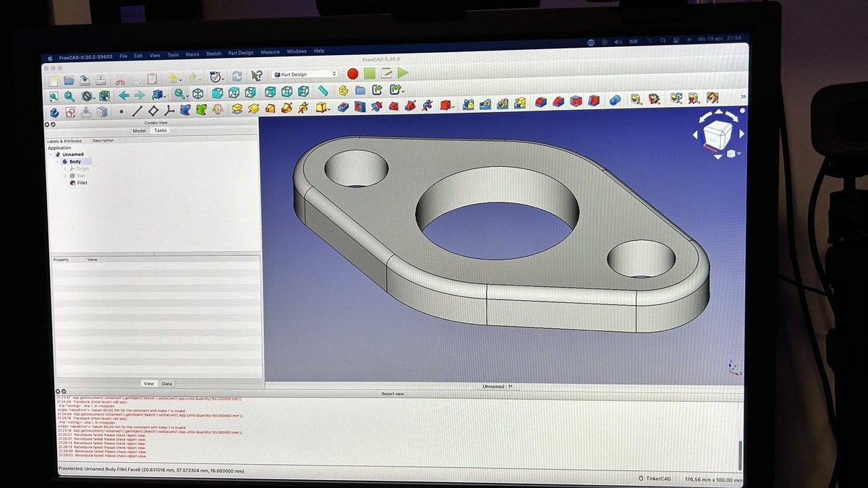Open the Part Design workbench selector
Image resolution: width=868 pixels, height=488 pixels.
coord(305,74)
